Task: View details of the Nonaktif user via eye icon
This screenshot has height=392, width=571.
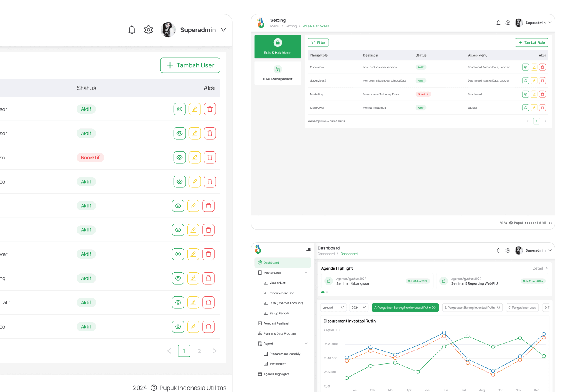Action: coord(180,157)
